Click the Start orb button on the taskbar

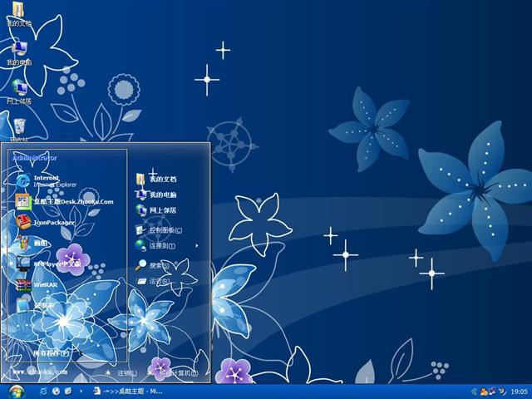click(16, 392)
